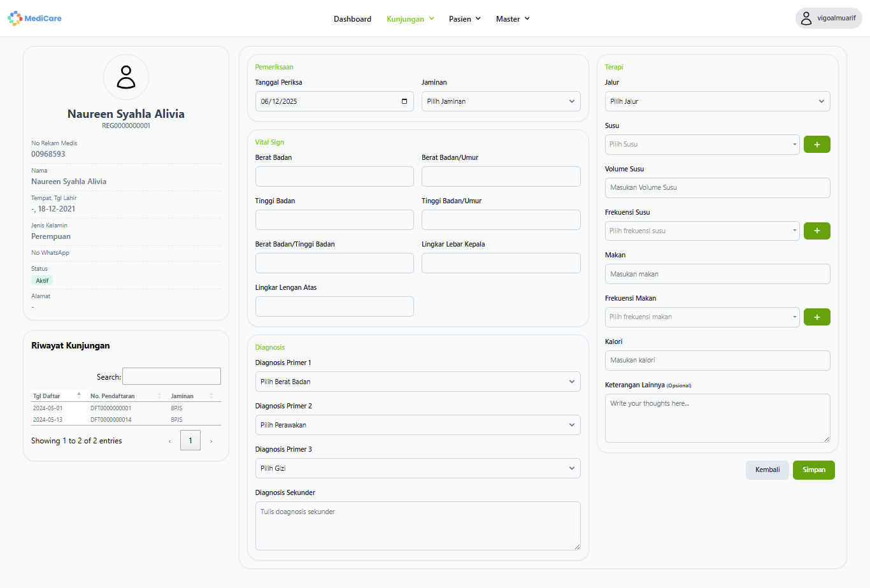Open the Pilih Jalur dropdown
Viewport: 870px width, 588px height.
point(717,101)
